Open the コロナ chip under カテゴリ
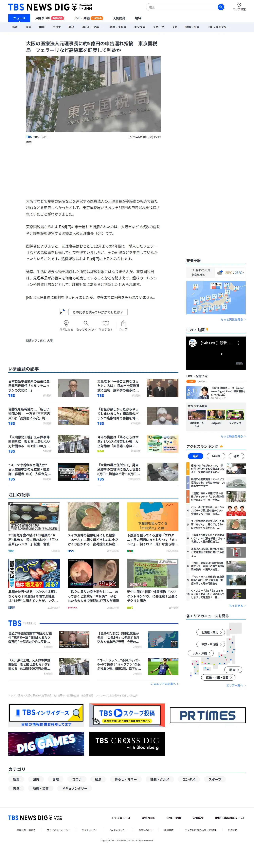The width and height of the screenshot is (254, 868). click(x=77, y=779)
